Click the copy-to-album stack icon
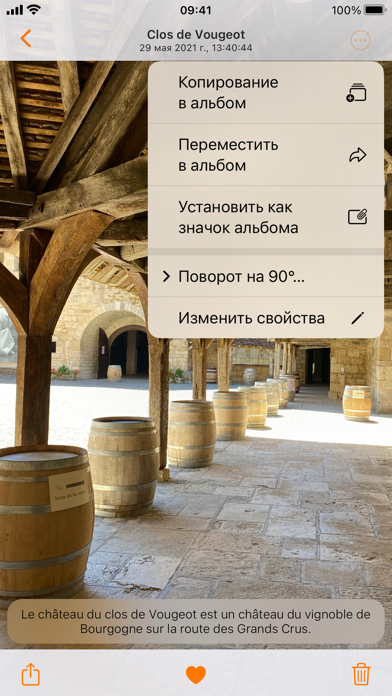 point(356,93)
